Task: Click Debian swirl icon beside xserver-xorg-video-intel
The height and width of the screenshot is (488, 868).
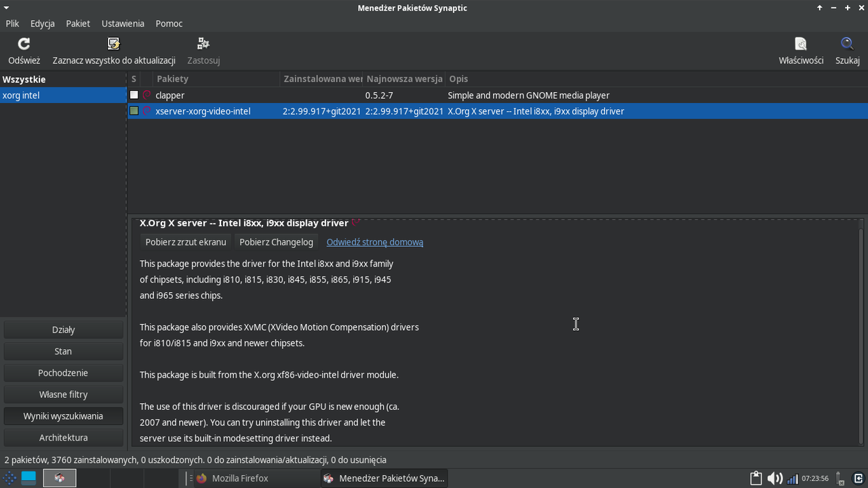Action: tap(146, 110)
